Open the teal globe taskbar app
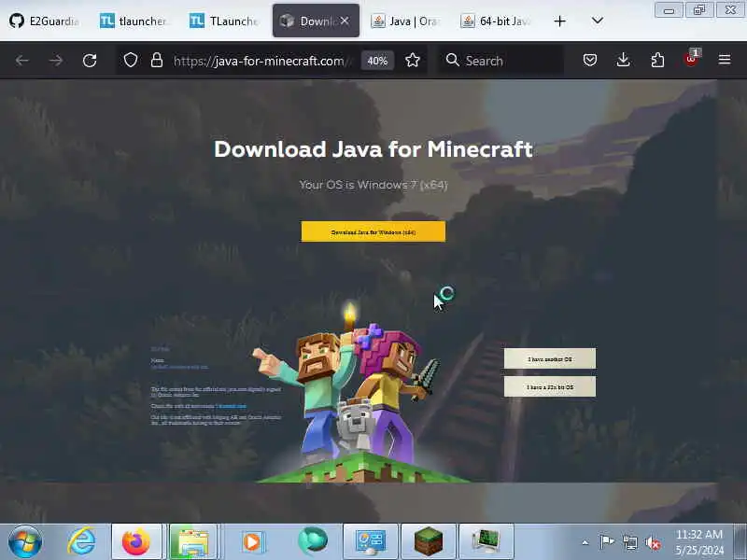The width and height of the screenshot is (747, 560). [x=313, y=541]
